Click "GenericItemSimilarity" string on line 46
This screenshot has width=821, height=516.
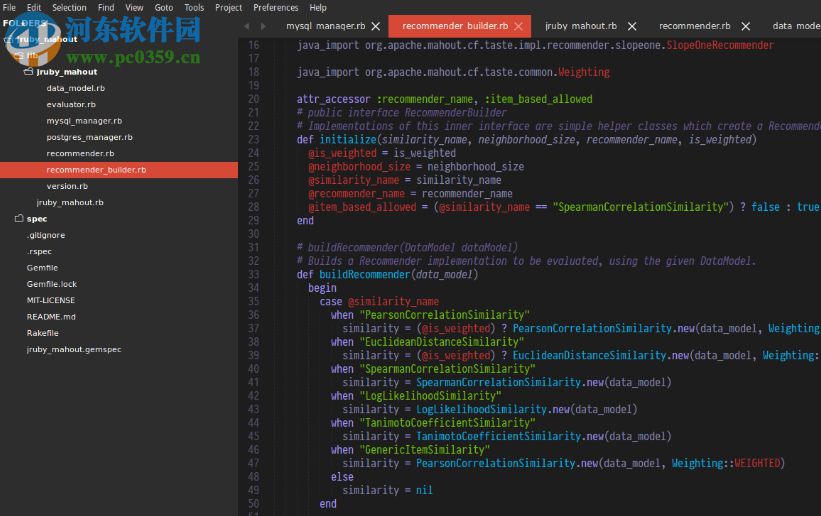click(x=425, y=449)
